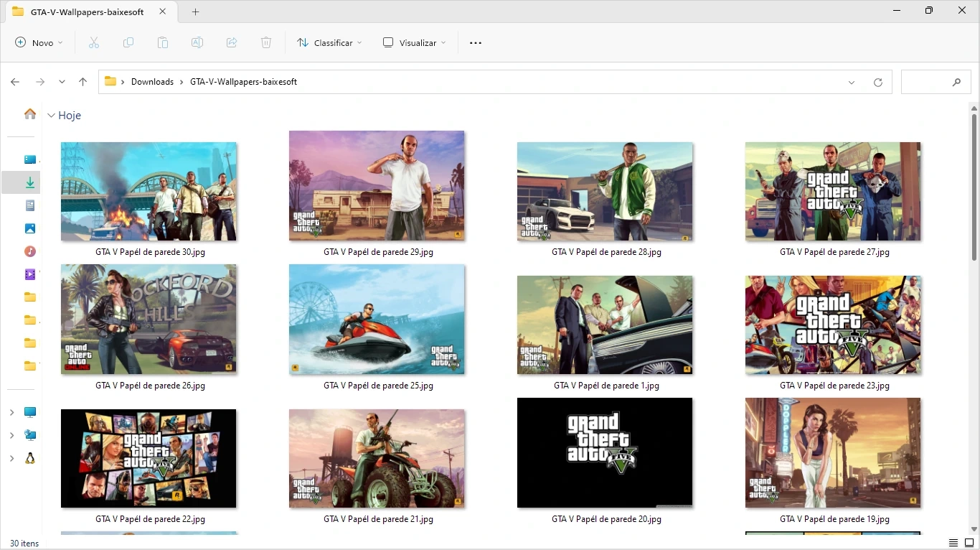Expand Network tree node

pyautogui.click(x=11, y=435)
